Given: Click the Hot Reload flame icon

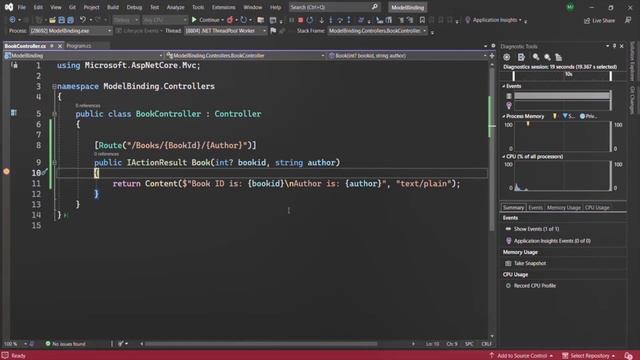Looking at the screenshot, I should (230, 20).
